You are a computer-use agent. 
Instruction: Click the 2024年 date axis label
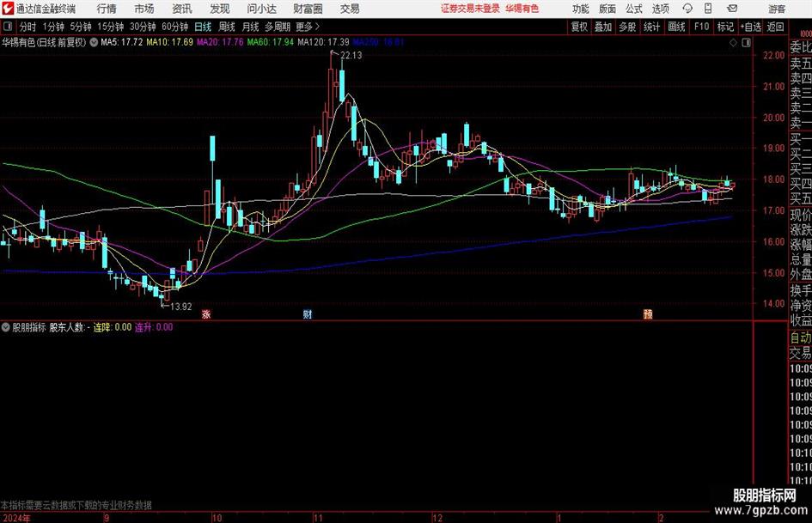(x=16, y=518)
